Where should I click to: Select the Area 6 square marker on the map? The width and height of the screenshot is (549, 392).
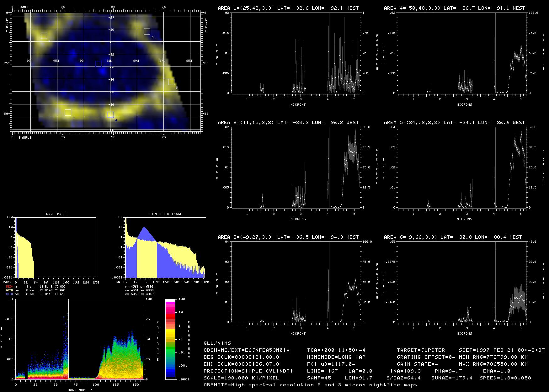click(147, 32)
